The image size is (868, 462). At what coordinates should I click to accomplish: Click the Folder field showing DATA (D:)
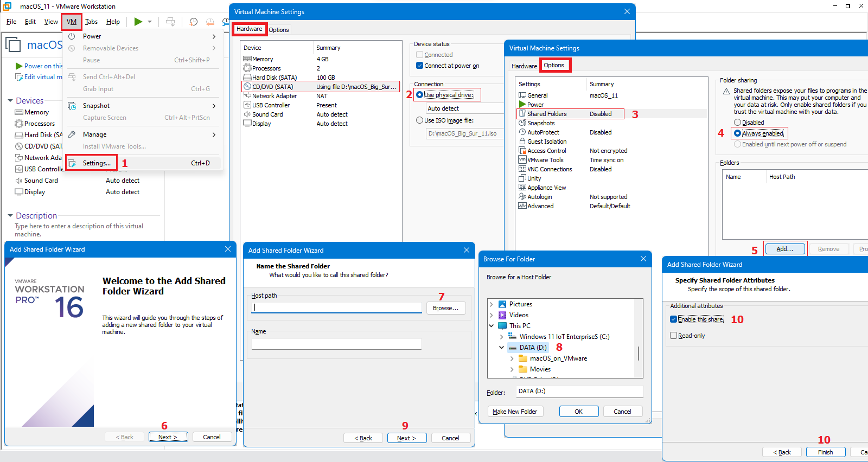click(579, 392)
